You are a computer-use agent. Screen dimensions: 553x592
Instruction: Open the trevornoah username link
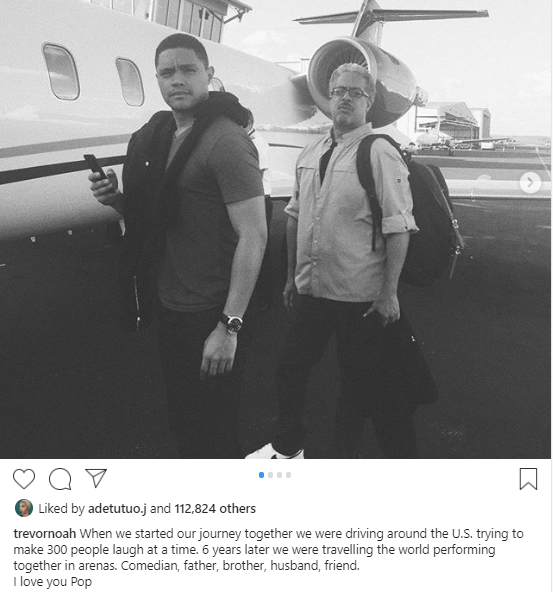click(45, 533)
